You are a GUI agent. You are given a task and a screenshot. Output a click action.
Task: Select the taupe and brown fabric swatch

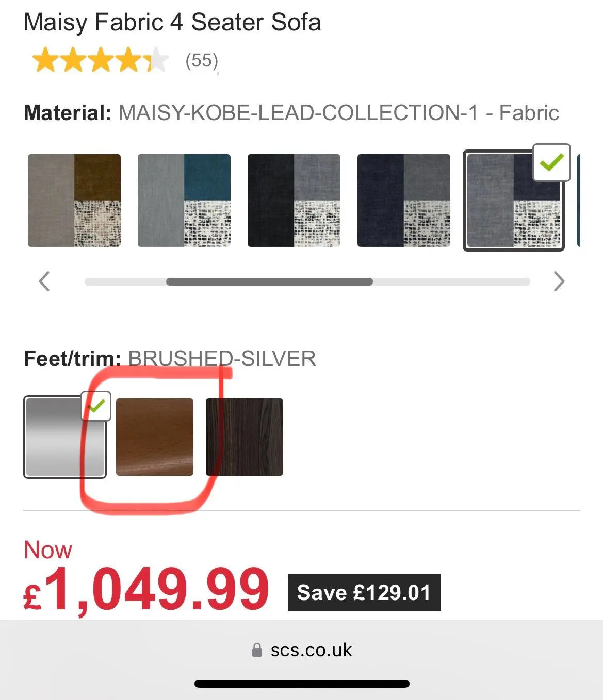click(74, 201)
